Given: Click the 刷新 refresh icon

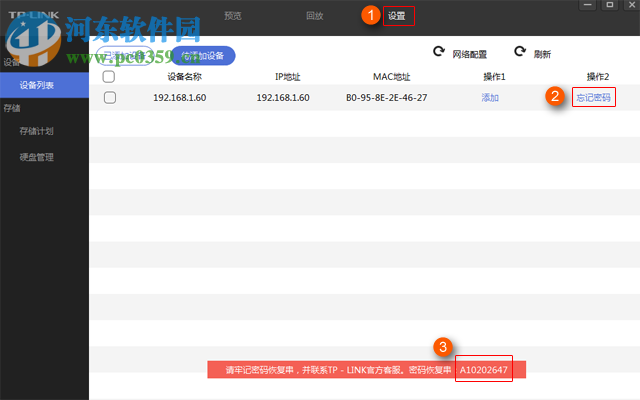Looking at the screenshot, I should click(520, 51).
